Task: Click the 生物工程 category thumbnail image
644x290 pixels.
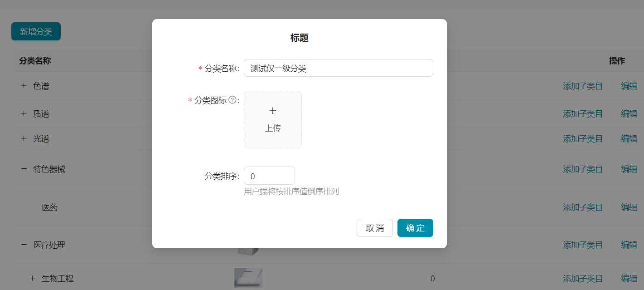Action: (x=248, y=278)
